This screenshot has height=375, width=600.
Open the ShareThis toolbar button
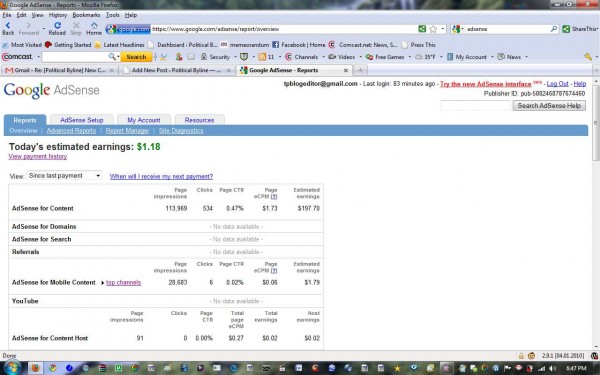point(579,29)
